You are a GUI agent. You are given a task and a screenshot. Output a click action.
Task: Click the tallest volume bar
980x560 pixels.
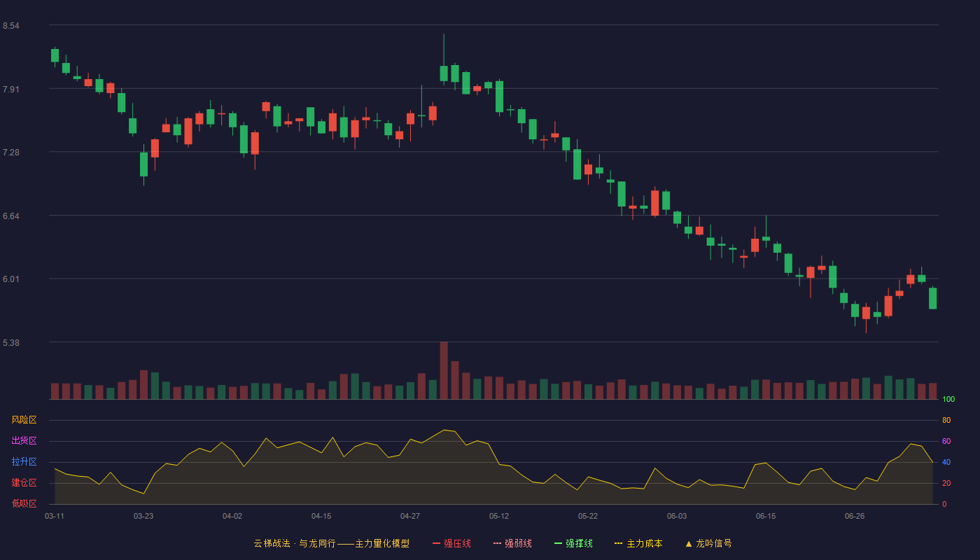pos(444,370)
